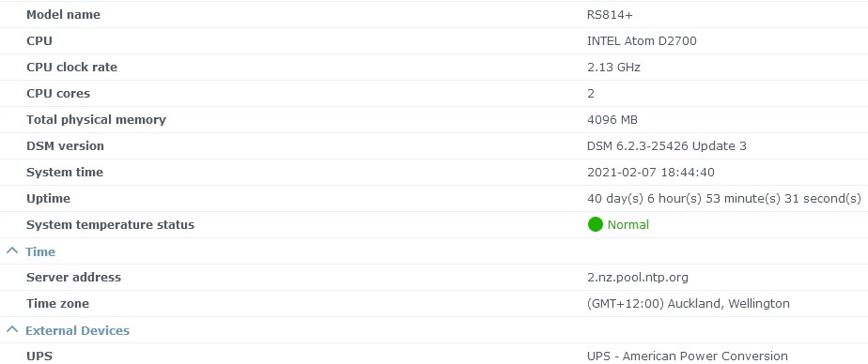This screenshot has width=868, height=364.
Task: Click the 4096 MB memory value
Action: [612, 120]
